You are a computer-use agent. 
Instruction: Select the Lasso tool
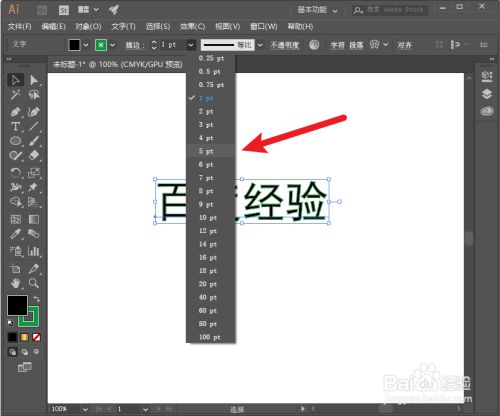coord(34,95)
